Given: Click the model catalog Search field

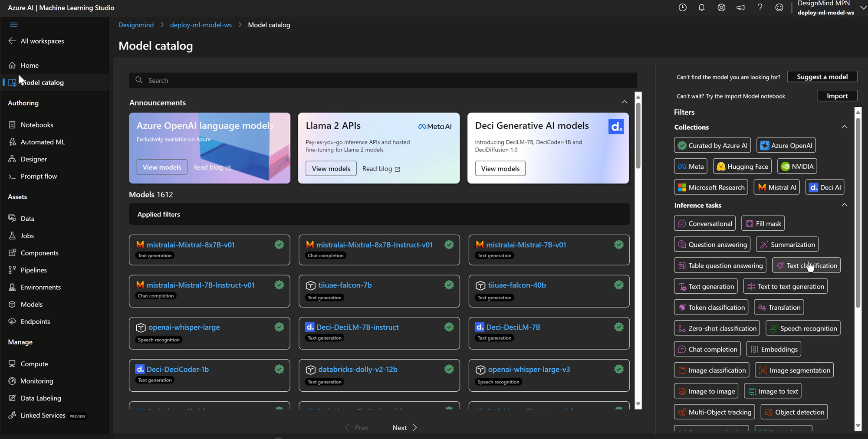Looking at the screenshot, I should [x=382, y=81].
